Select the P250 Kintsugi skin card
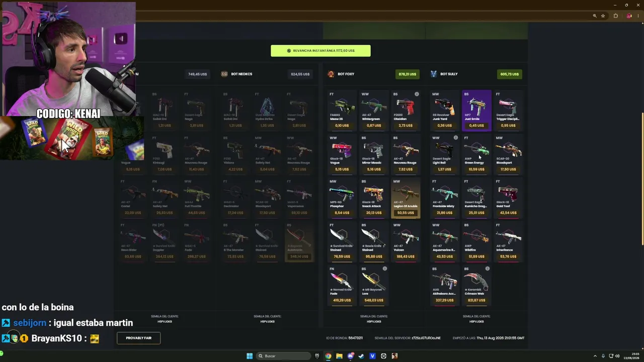Screen dimensions: 644x362 point(165,154)
